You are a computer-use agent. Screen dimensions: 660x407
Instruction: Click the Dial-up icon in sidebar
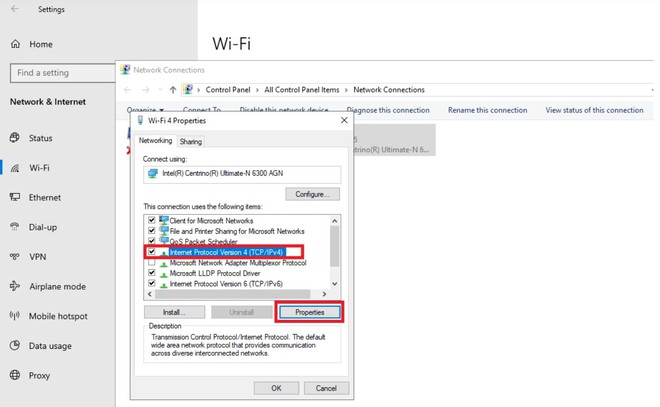pos(15,227)
